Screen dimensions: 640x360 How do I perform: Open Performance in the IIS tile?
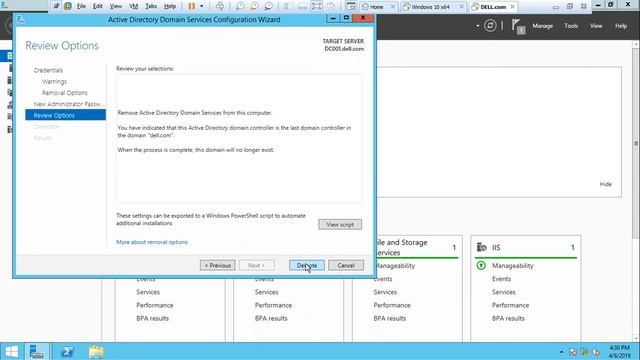coord(510,305)
